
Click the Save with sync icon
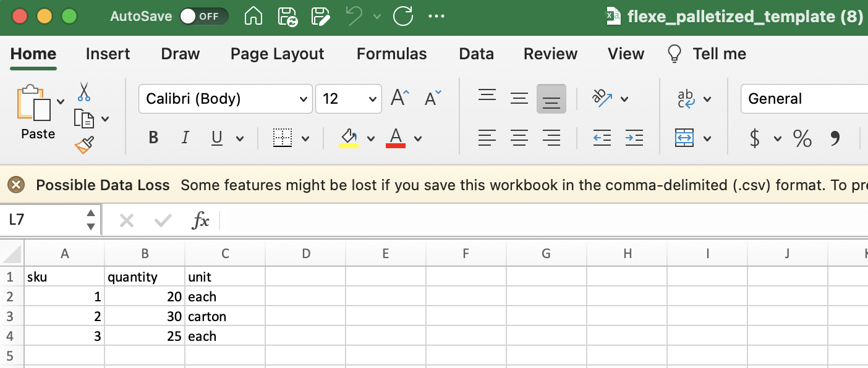(287, 17)
